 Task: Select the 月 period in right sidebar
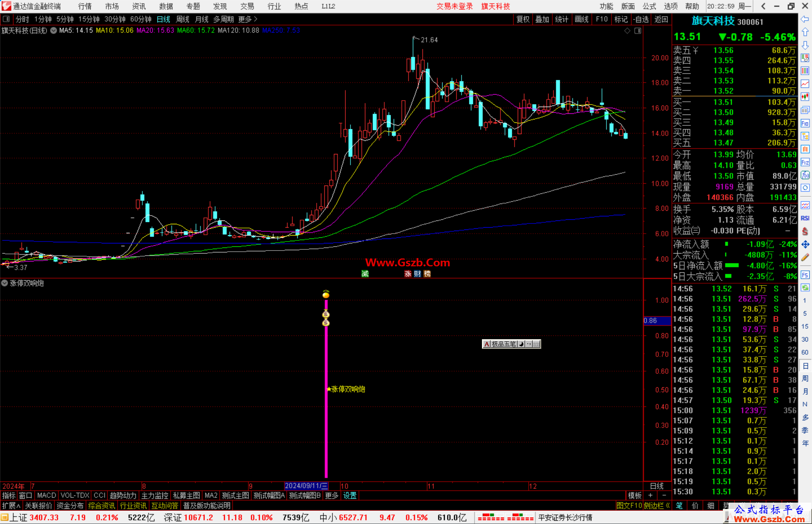[x=805, y=391]
